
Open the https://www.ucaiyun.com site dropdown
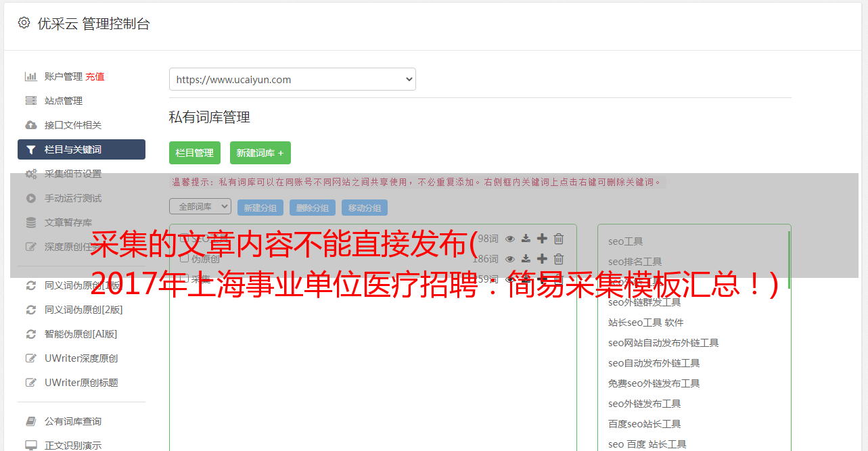[x=292, y=79]
